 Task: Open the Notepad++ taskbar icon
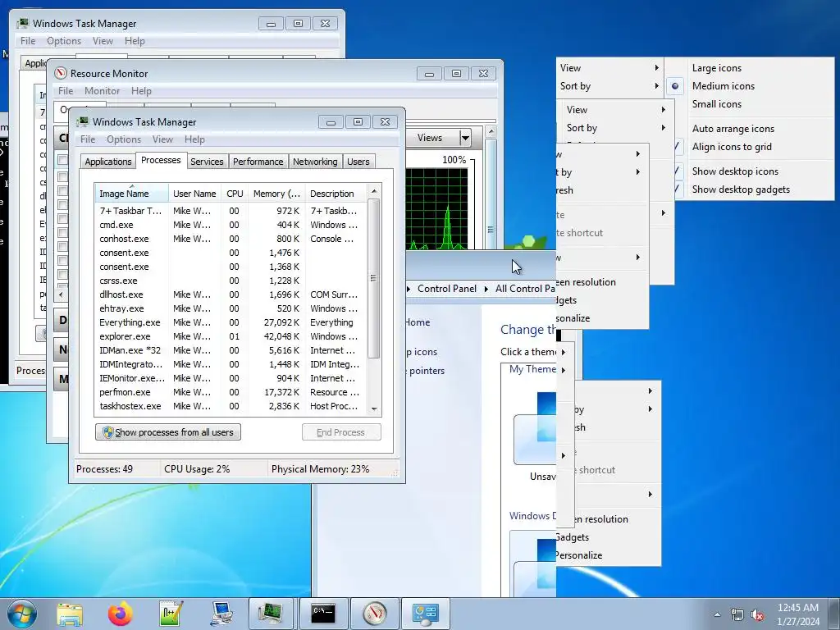(x=171, y=614)
